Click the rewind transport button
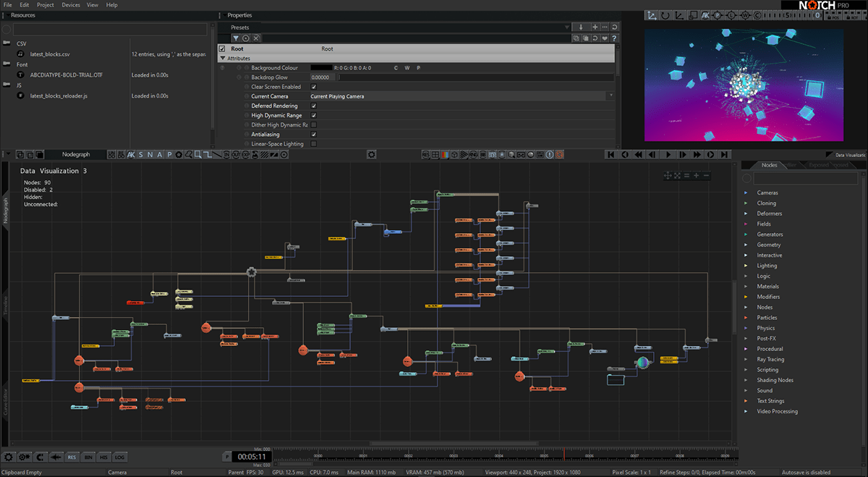868x477 pixels. pos(638,154)
